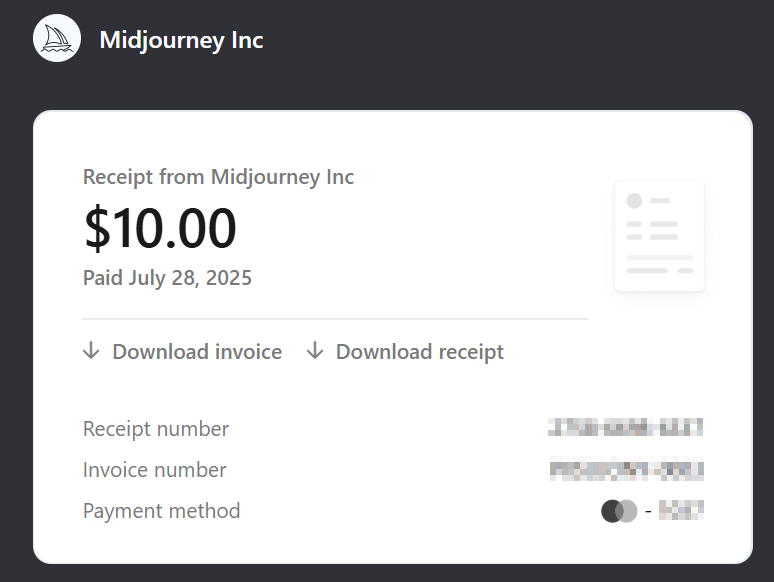The height and width of the screenshot is (582, 774).
Task: Download the receipt via its text link
Action: point(420,352)
